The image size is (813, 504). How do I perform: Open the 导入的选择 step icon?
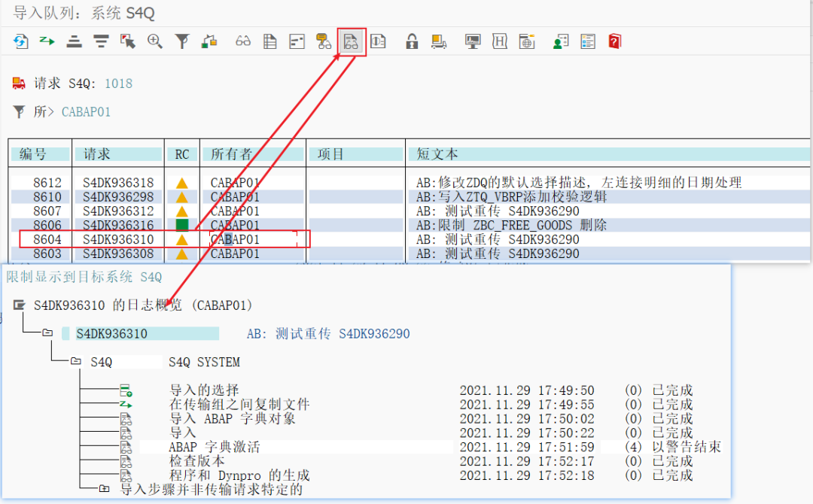point(126,390)
